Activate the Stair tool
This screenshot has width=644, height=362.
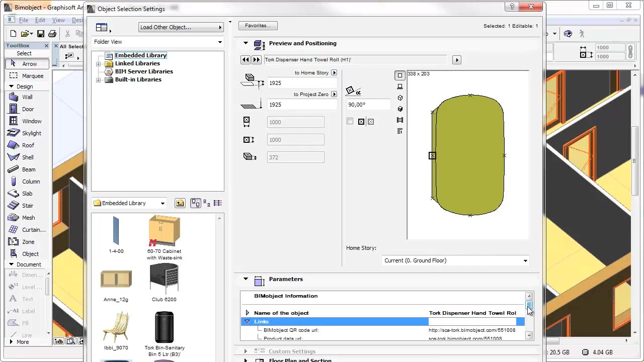(x=28, y=206)
